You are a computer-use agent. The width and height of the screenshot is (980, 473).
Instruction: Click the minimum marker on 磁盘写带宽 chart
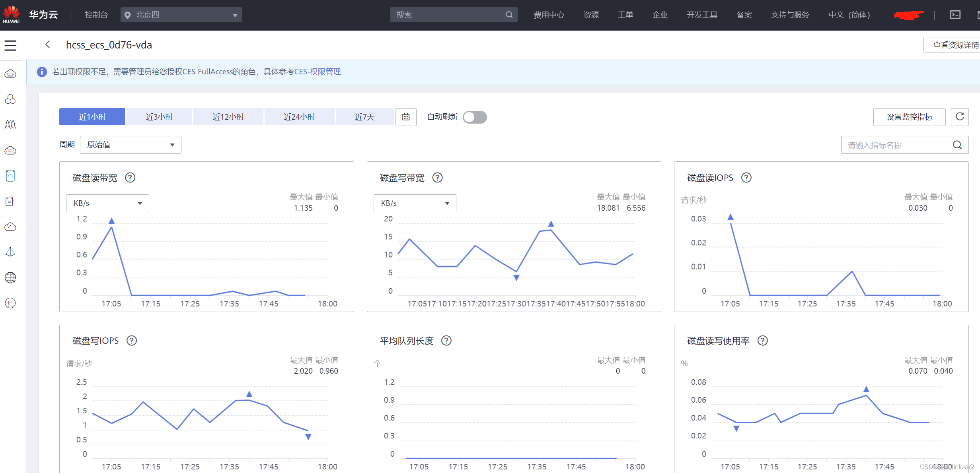point(516,278)
